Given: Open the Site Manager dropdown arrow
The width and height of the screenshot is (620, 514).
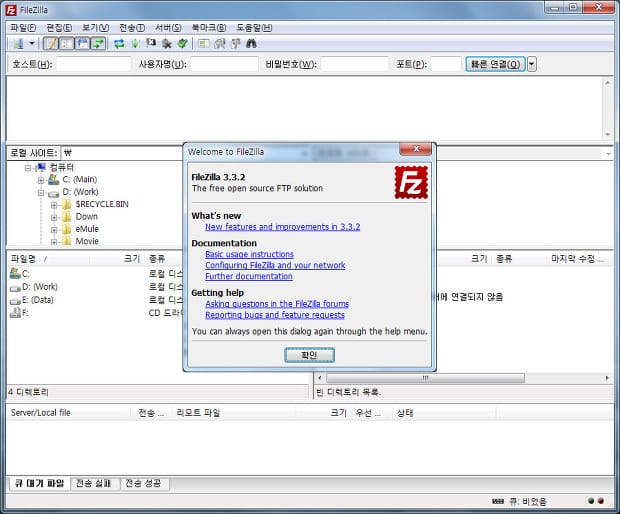Looking at the screenshot, I should (32, 43).
